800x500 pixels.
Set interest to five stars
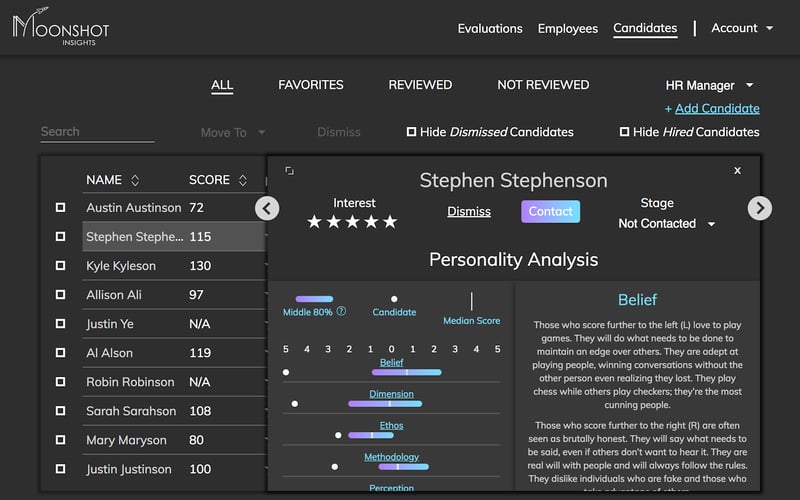390,222
